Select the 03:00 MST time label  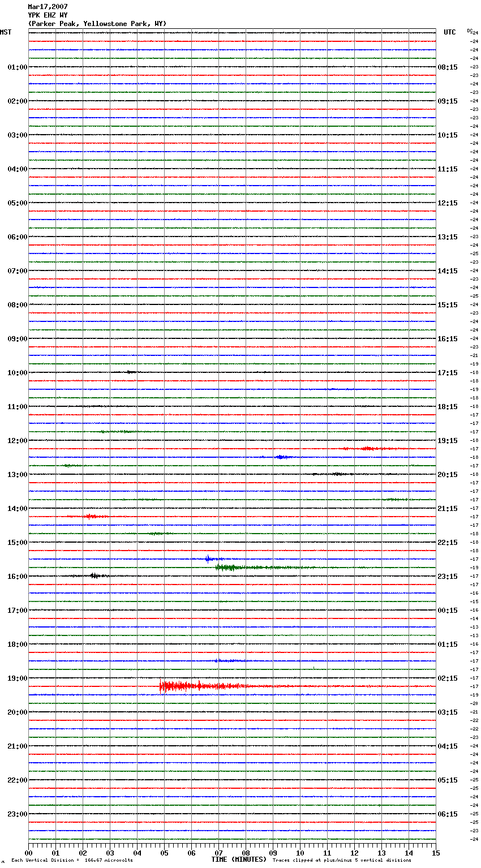pyautogui.click(x=18, y=135)
